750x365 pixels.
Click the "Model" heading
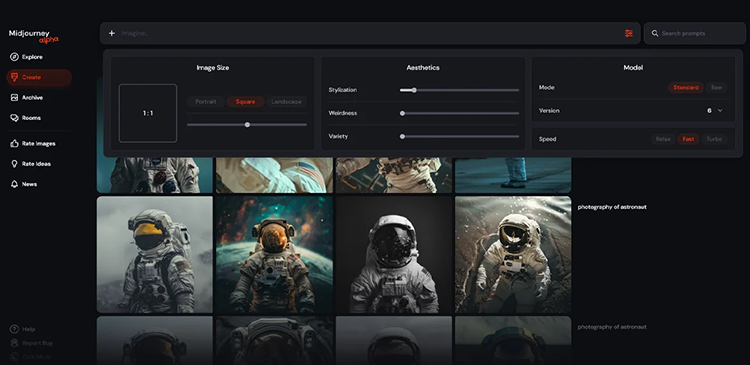pyautogui.click(x=633, y=68)
